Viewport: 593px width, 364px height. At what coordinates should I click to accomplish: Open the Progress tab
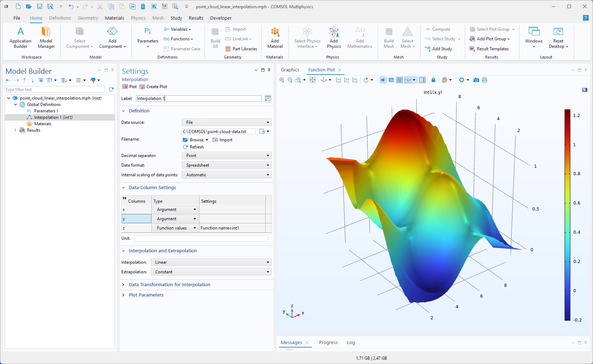pos(328,343)
